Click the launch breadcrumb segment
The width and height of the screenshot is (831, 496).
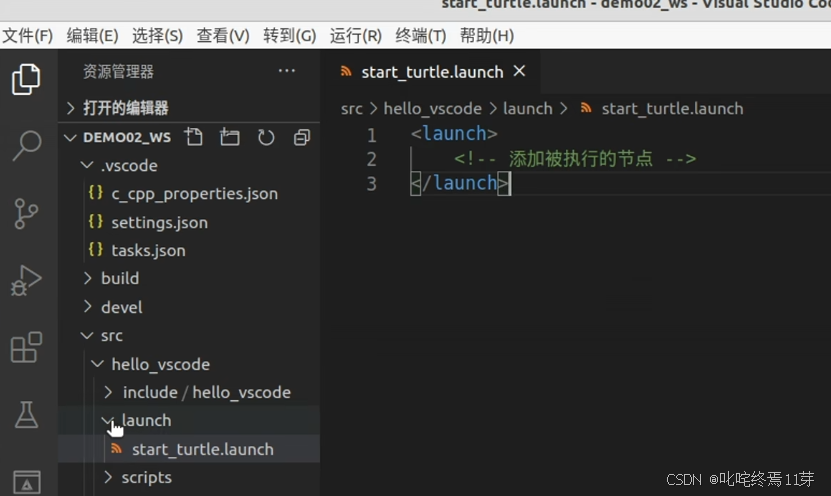[527, 109]
